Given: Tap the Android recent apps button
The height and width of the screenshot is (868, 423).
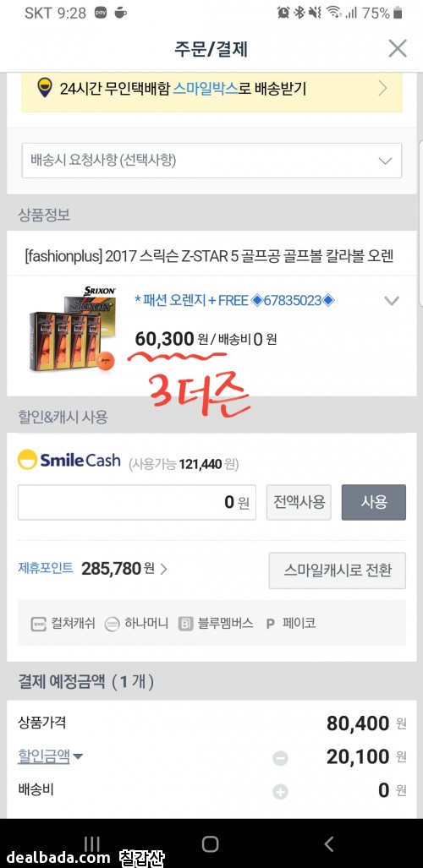Looking at the screenshot, I should tap(92, 843).
